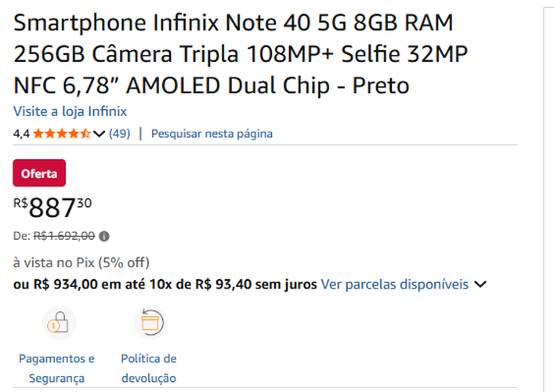Click the red Oferta badge
This screenshot has width=554, height=392.
pyautogui.click(x=39, y=173)
